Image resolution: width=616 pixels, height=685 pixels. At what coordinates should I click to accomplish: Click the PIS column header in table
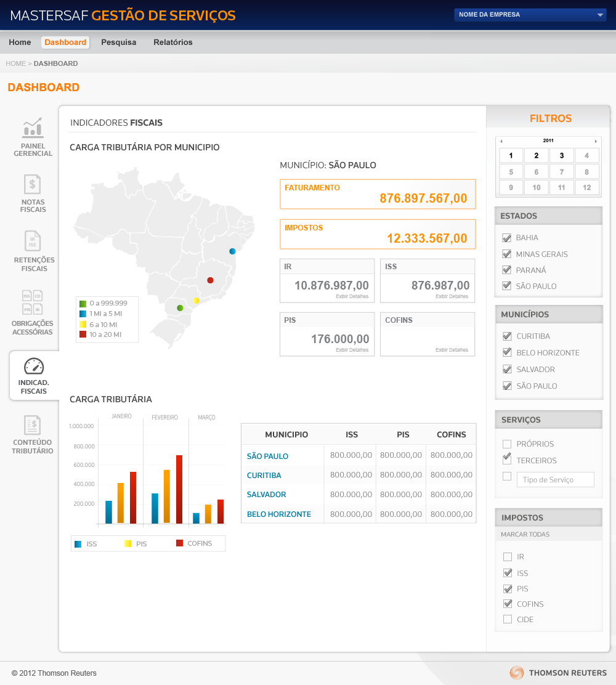[x=403, y=435]
